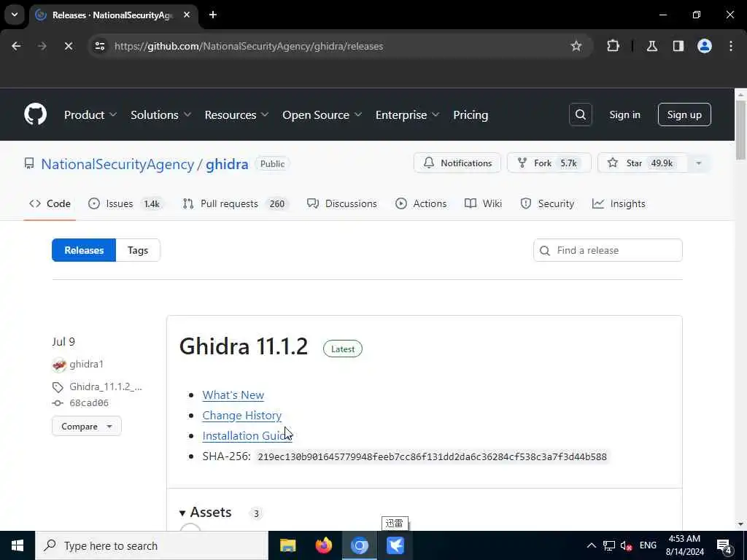Open the Pricing page
This screenshot has width=747, height=560.
(471, 114)
